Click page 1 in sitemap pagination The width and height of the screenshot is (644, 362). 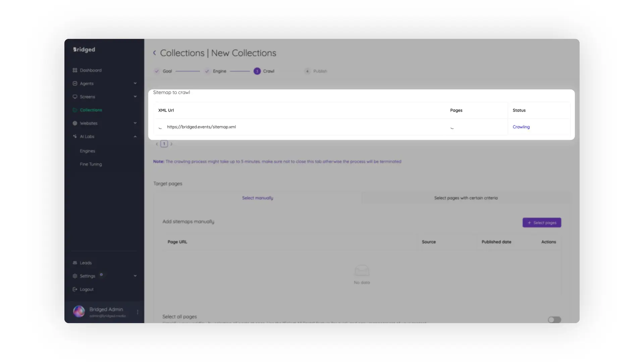[x=164, y=144]
